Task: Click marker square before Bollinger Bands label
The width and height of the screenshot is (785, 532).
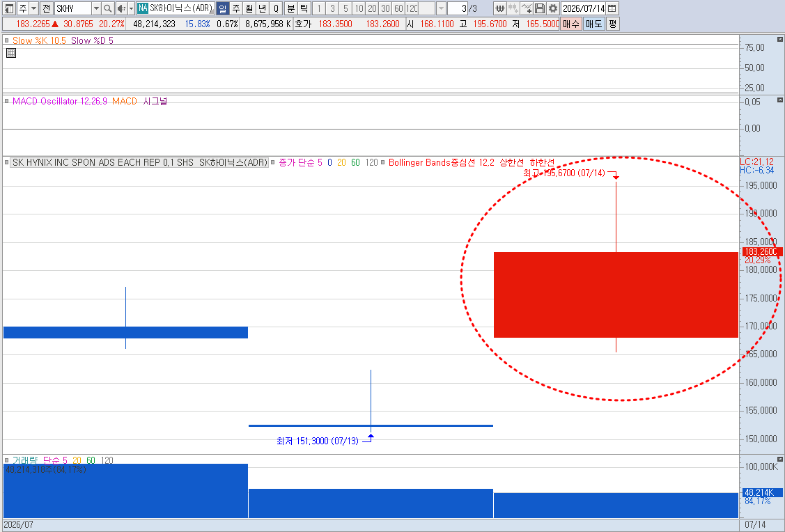Action: click(x=383, y=163)
